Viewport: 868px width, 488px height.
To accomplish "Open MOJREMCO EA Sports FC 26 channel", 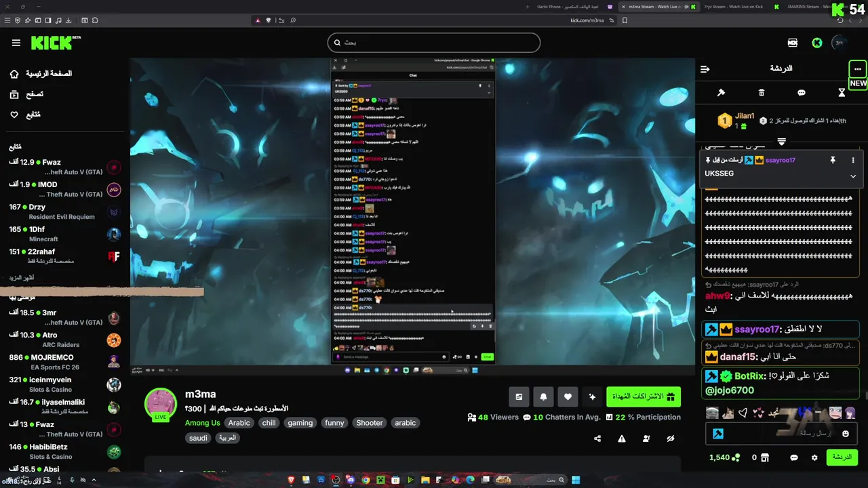I will click(64, 362).
